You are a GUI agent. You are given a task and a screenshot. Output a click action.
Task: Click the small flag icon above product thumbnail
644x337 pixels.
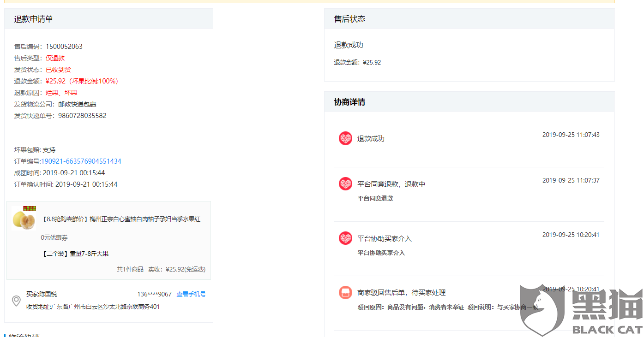[x=30, y=208]
